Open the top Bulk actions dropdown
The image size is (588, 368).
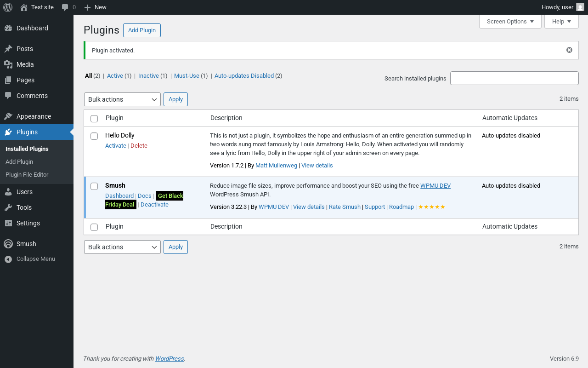tap(122, 99)
